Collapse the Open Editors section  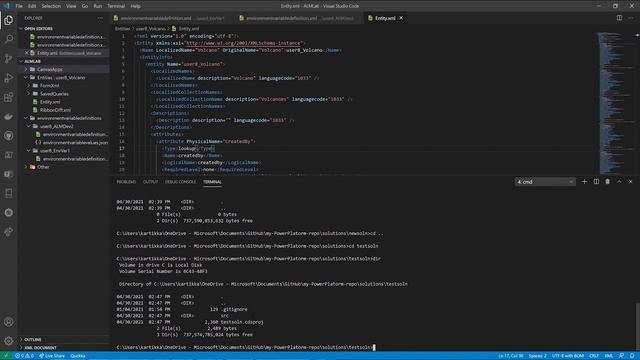tap(21, 29)
